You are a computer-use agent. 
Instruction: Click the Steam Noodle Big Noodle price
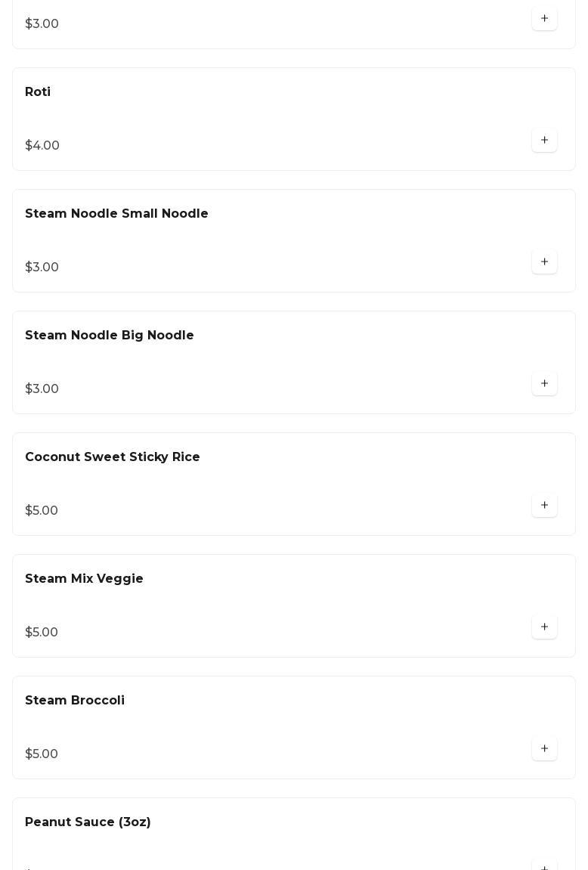(42, 389)
